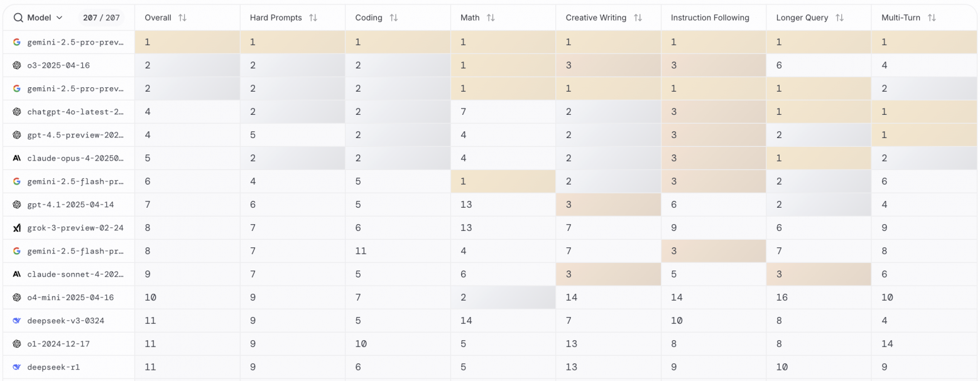Click the claude-sonnet-4 model name
This screenshot has width=980, height=381.
[75, 274]
